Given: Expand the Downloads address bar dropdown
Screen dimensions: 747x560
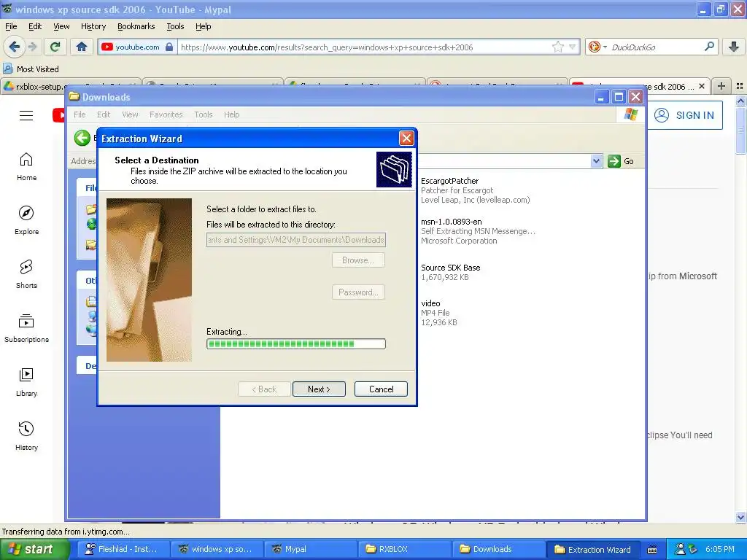Looking at the screenshot, I should coord(597,161).
